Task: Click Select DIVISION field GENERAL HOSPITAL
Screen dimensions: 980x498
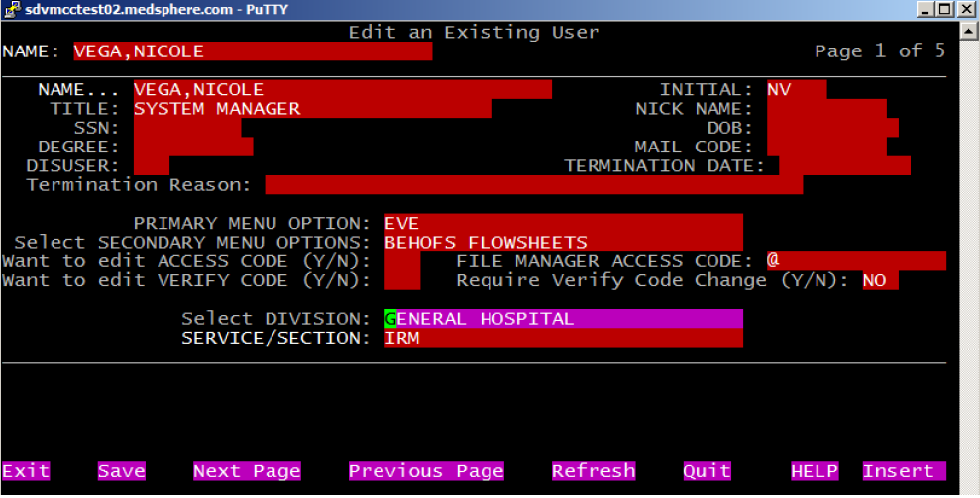Action: 564,319
